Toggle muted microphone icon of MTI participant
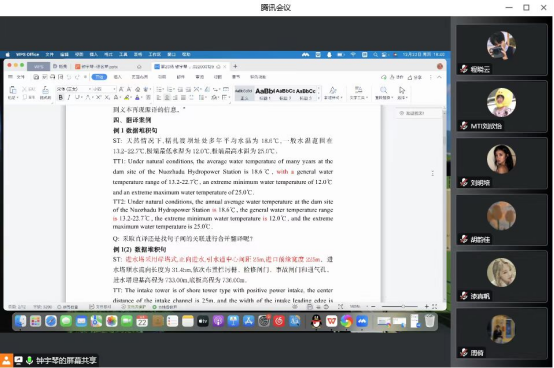 coord(464,126)
